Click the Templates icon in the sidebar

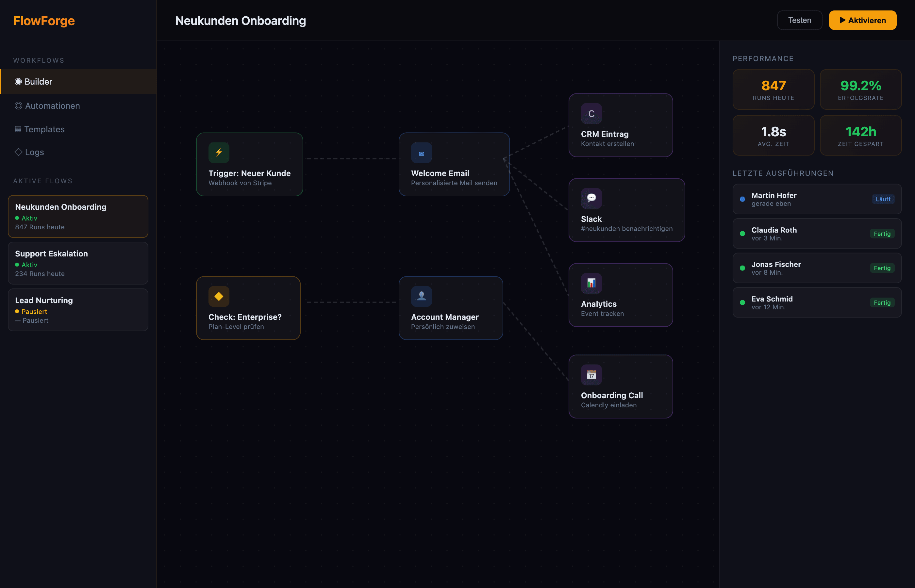tap(18, 129)
